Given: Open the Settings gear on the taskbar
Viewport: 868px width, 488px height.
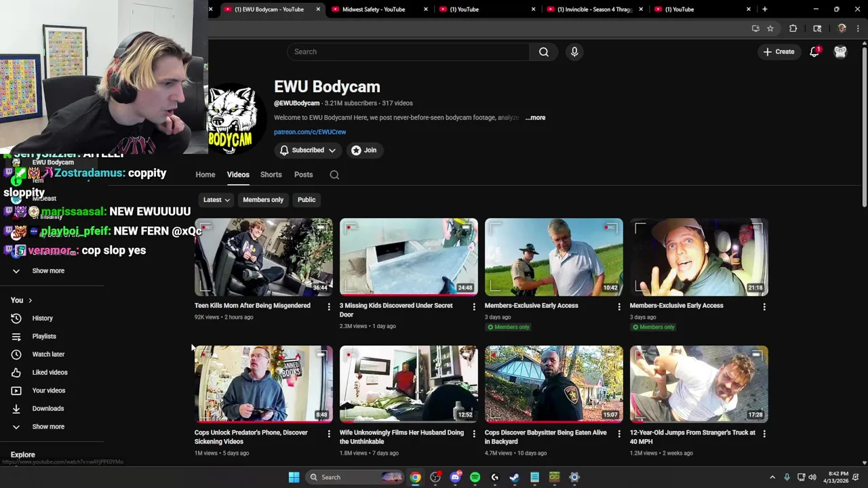Looking at the screenshot, I should pyautogui.click(x=574, y=477).
